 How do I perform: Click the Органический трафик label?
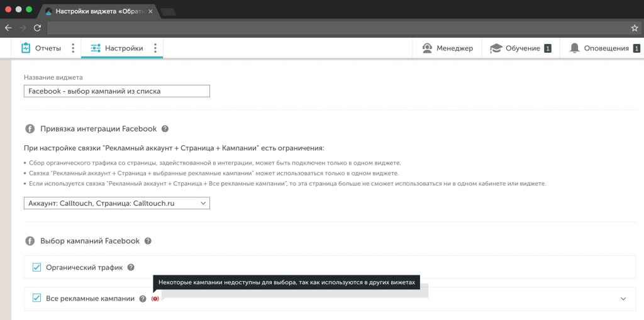tap(84, 267)
